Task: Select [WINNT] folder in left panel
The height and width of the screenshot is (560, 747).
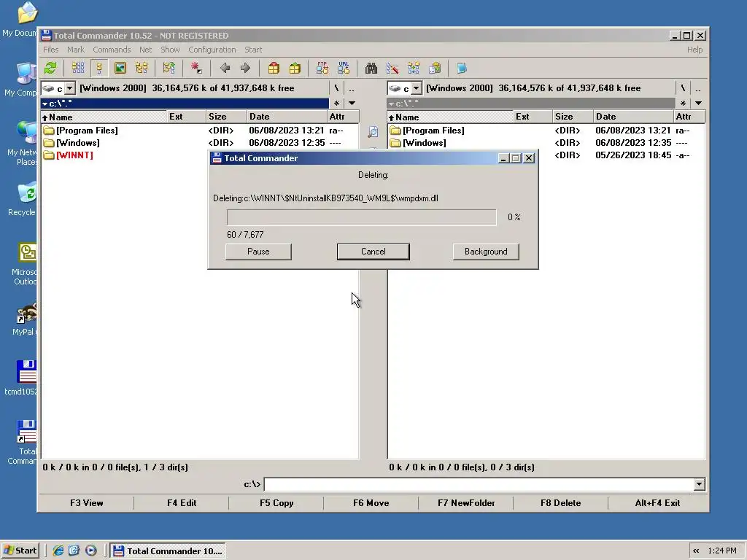Action: coord(74,155)
